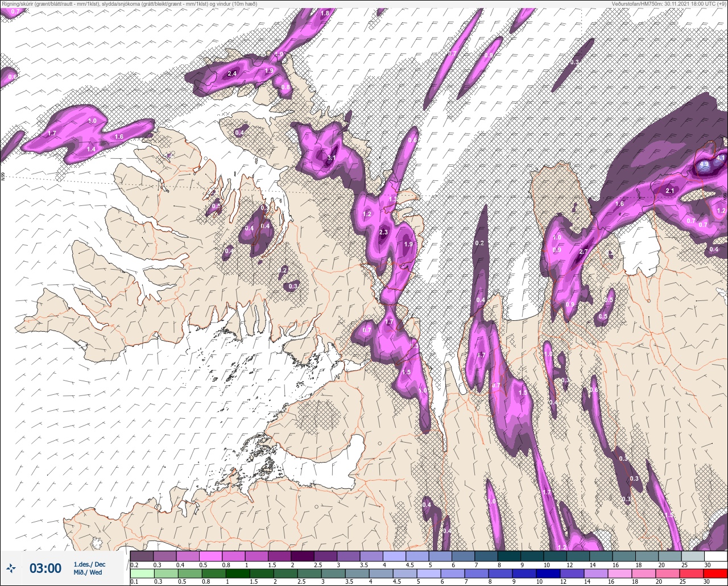
Task: Click the 03:00 forecast time label
Action: [45, 568]
